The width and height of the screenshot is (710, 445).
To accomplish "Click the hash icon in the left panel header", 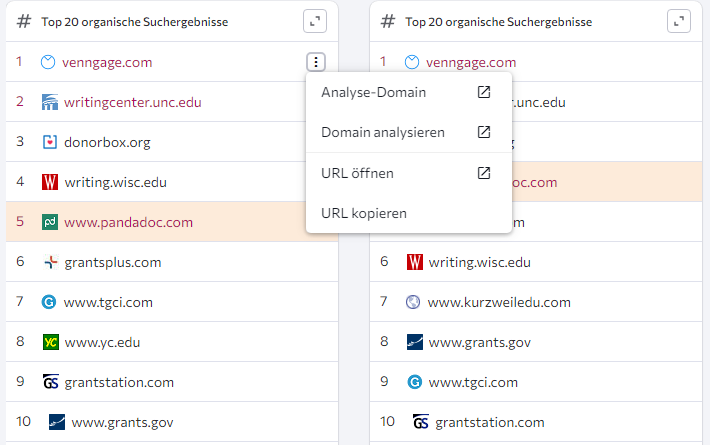I will click(x=24, y=21).
